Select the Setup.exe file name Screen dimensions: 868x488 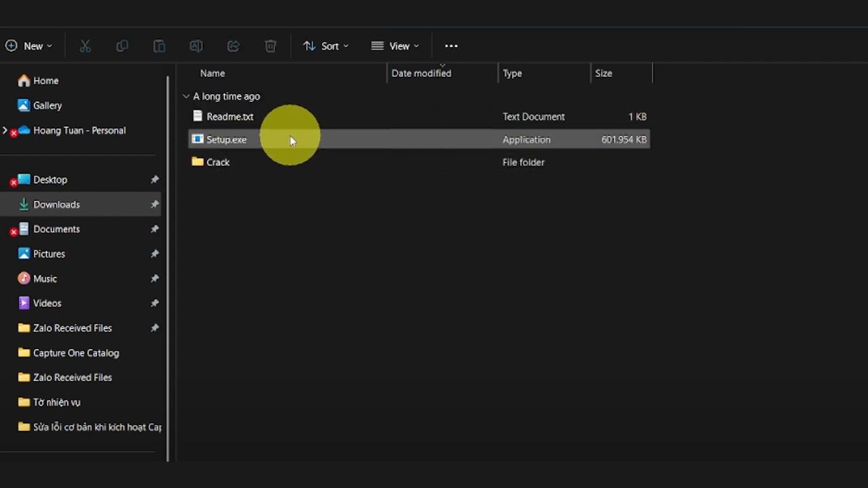coord(226,140)
